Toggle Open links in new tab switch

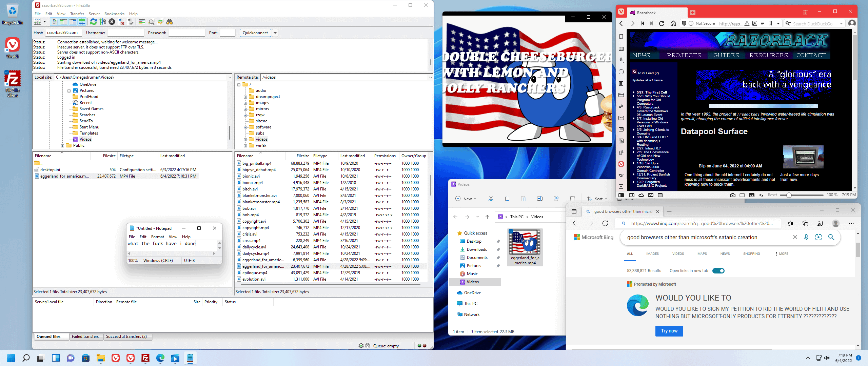[718, 271]
